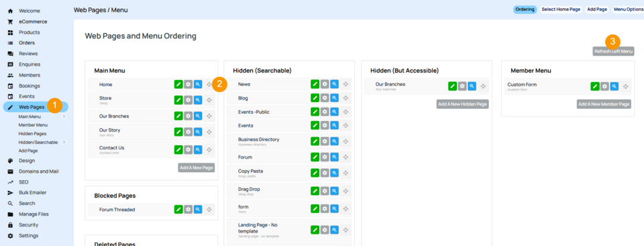Edit the News hidden page
The width and height of the screenshot is (644, 246).
(315, 84)
